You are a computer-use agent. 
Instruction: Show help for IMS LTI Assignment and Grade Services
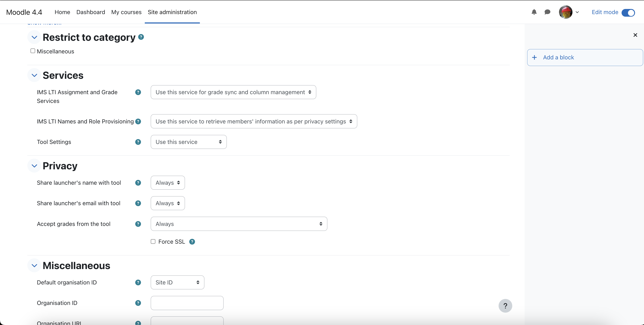pyautogui.click(x=138, y=92)
